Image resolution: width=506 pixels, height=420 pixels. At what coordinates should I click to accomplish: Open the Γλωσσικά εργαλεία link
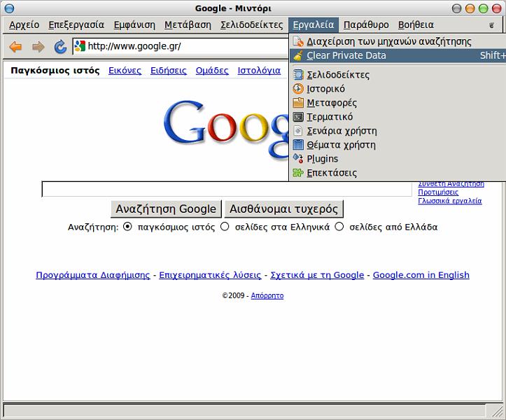(450, 201)
